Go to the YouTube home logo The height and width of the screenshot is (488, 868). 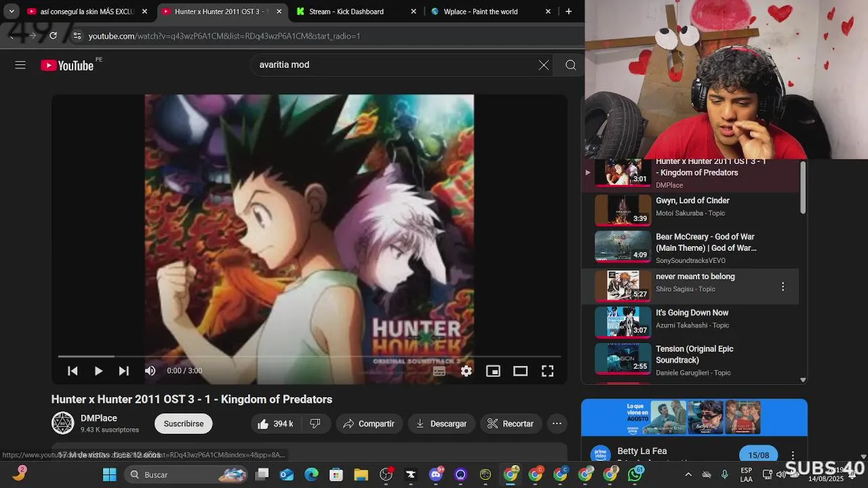pos(67,65)
